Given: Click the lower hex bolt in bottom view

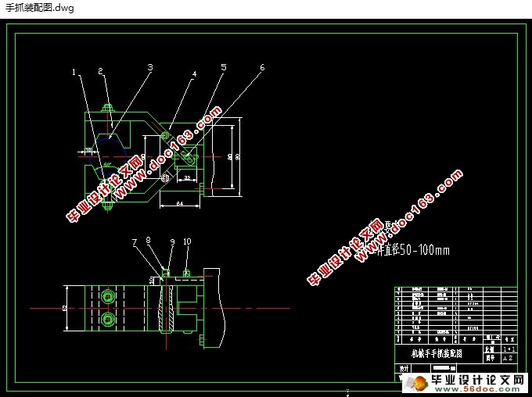Looking at the screenshot, I should coord(108,319).
